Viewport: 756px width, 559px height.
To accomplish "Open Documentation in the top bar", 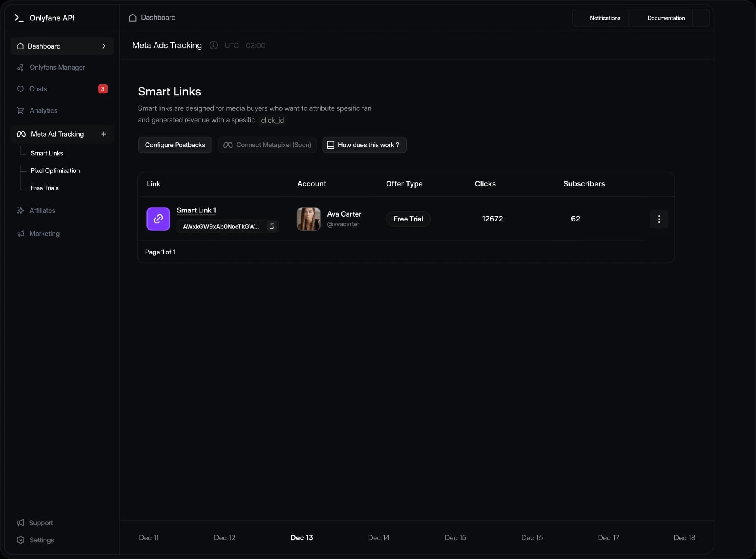I will tap(666, 18).
